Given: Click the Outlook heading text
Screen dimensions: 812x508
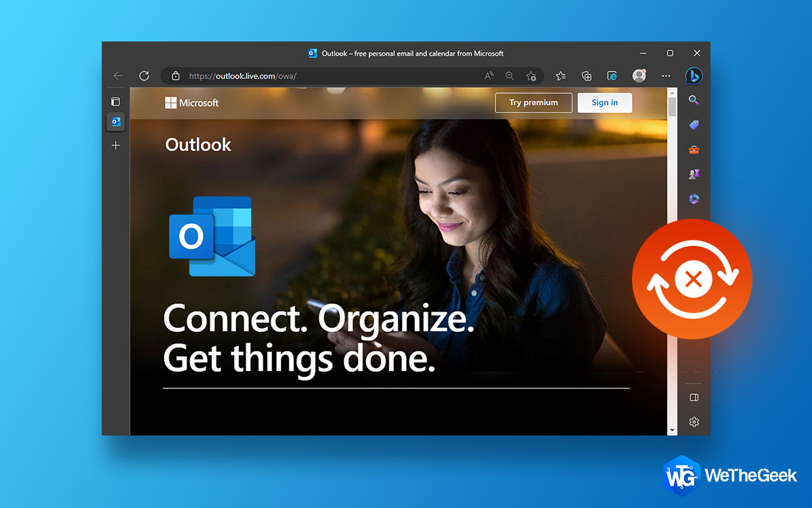Looking at the screenshot, I should 198,144.
